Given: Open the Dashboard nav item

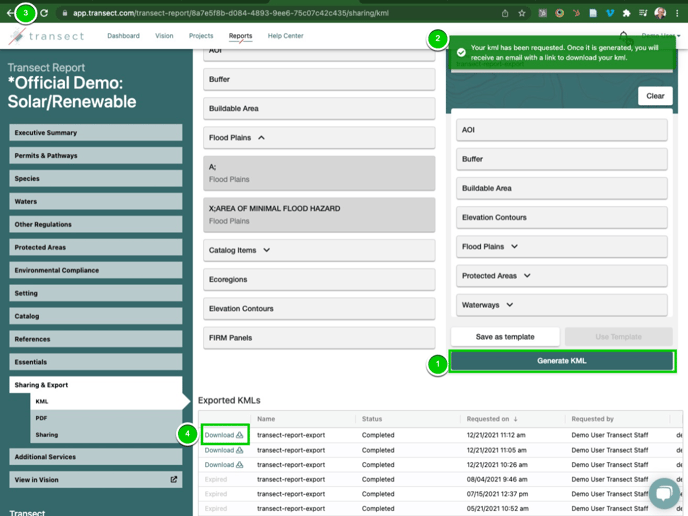Looking at the screenshot, I should tap(123, 36).
